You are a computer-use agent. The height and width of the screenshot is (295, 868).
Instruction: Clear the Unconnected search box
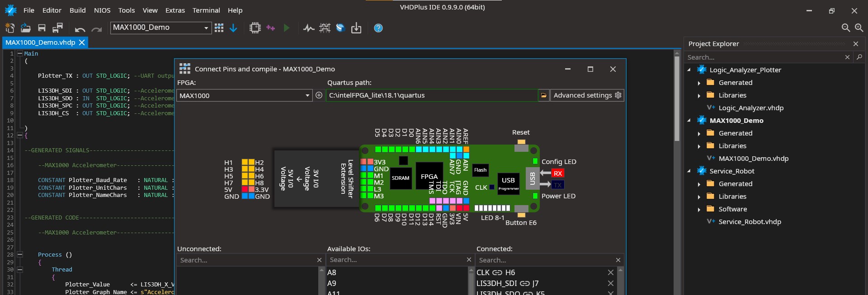pyautogui.click(x=319, y=260)
